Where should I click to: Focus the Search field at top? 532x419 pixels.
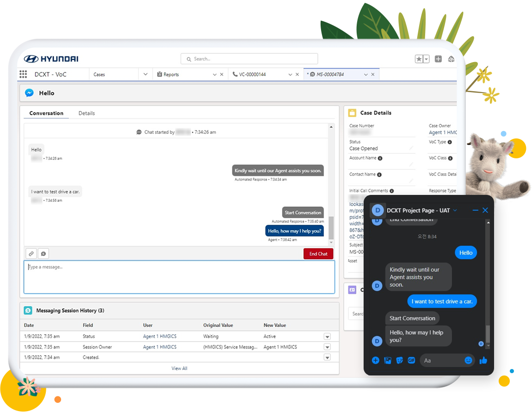[x=249, y=59]
